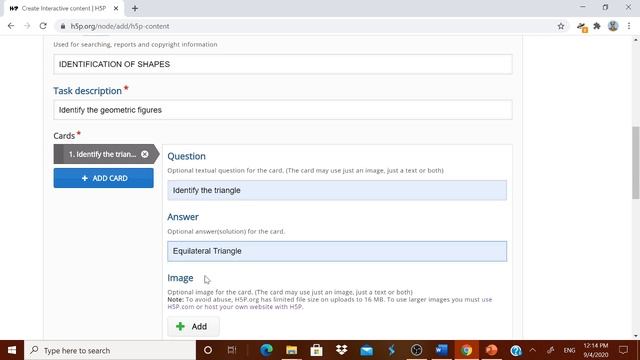Screen dimensions: 640x360
Task: Click the Add image button
Action: 193,326
